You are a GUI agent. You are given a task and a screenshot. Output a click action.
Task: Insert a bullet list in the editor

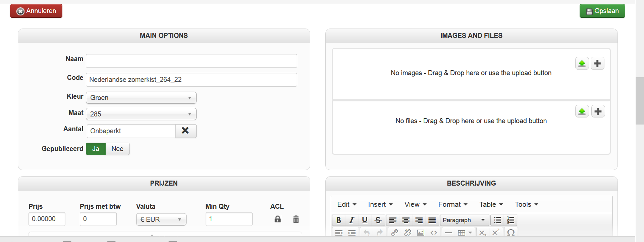coord(497,220)
